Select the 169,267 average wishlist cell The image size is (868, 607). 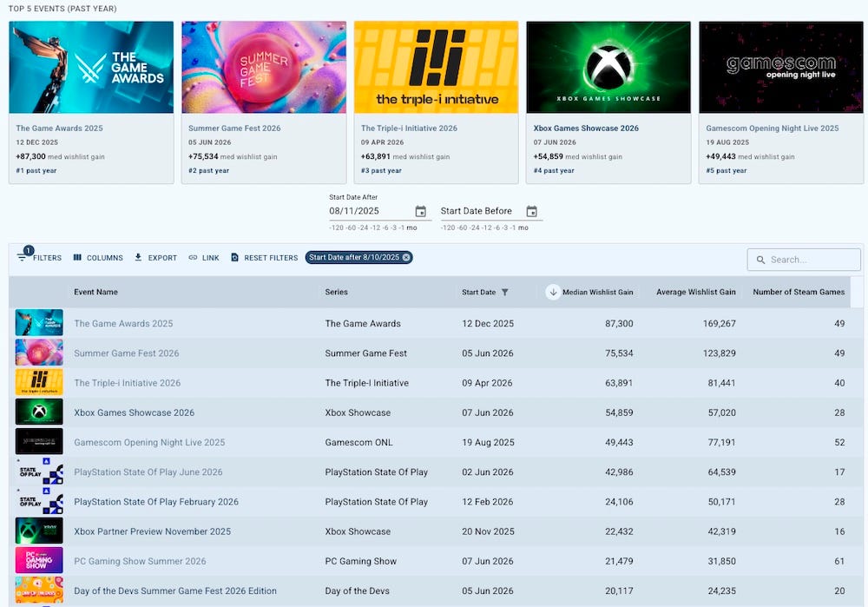(719, 323)
